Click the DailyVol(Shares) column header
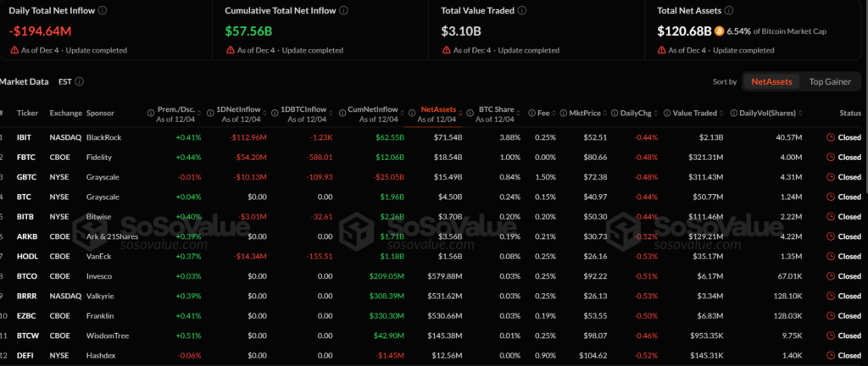Image resolution: width=868 pixels, height=366 pixels. (770, 113)
